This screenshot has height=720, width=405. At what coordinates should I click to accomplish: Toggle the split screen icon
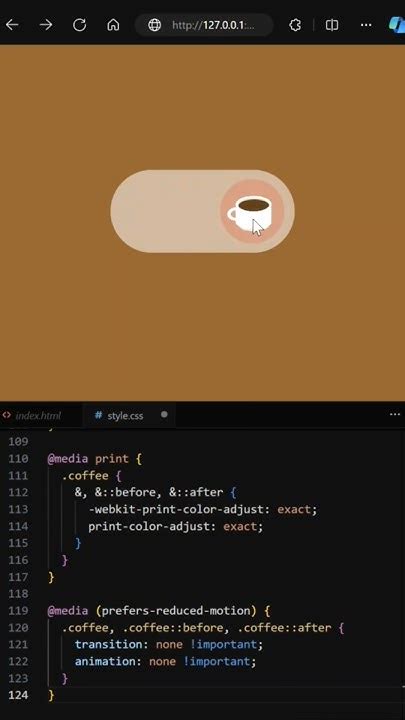point(332,25)
